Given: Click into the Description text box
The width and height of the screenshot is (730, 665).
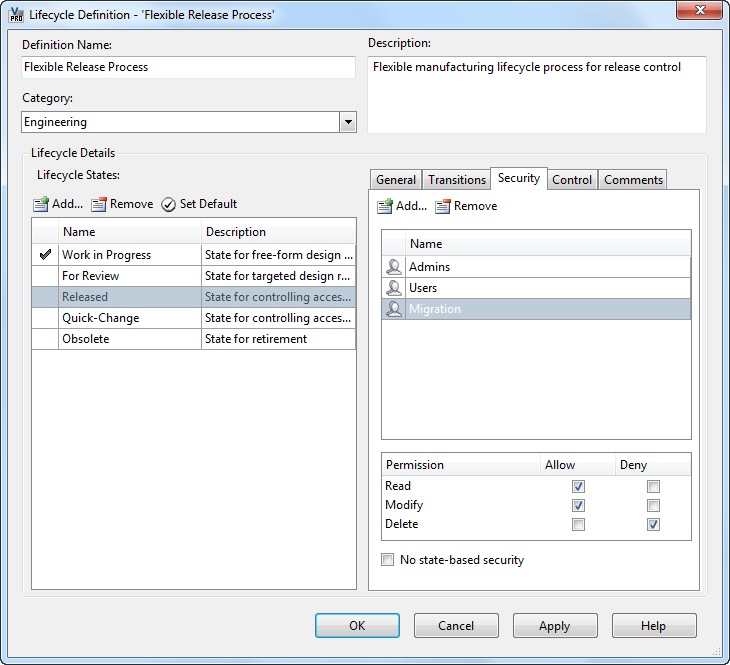Looking at the screenshot, I should (537, 95).
